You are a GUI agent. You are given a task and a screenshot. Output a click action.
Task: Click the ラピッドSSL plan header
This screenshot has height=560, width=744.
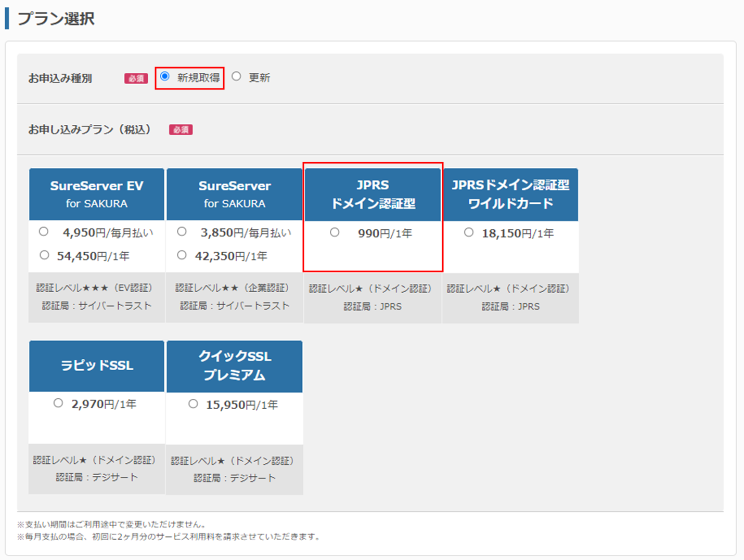[96, 366]
